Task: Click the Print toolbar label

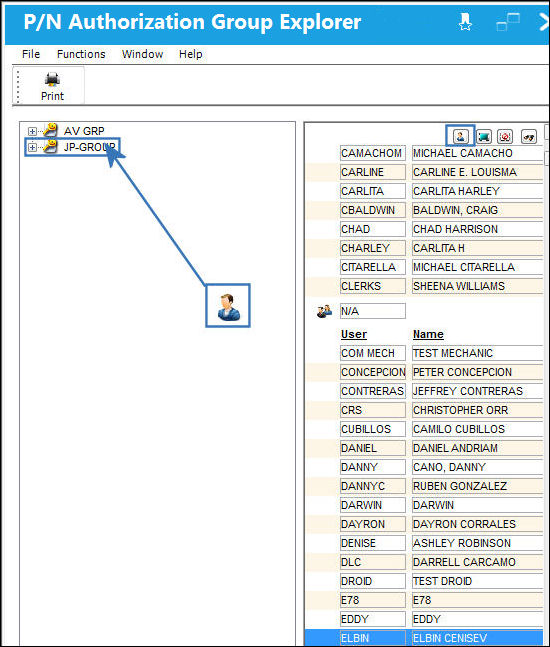Action: [52, 96]
